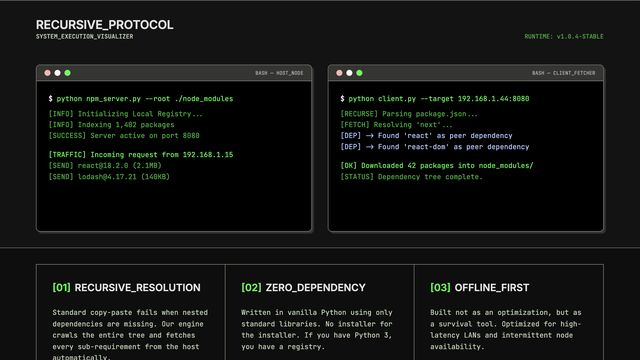Click the green dot in CLIENT_FETCHER terminal
The width and height of the screenshot is (640, 360).
click(x=359, y=73)
